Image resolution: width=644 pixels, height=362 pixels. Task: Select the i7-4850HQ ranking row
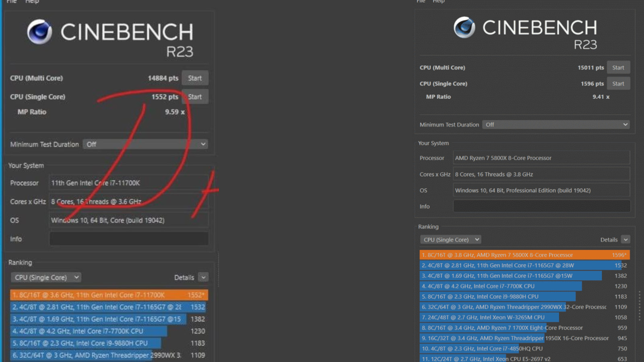[524, 349]
